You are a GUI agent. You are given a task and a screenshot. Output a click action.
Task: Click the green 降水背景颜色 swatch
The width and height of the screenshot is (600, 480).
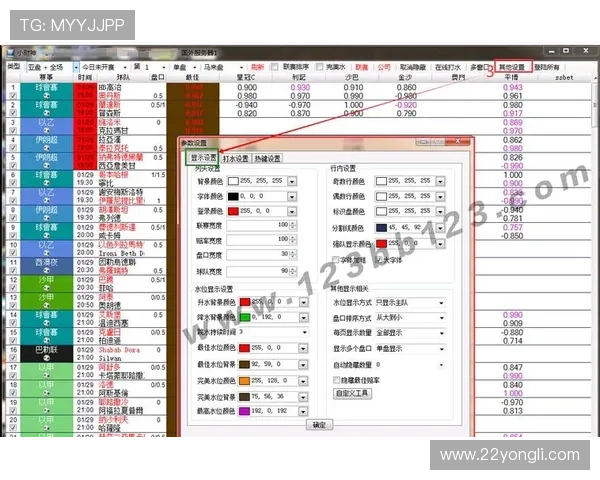point(243,316)
